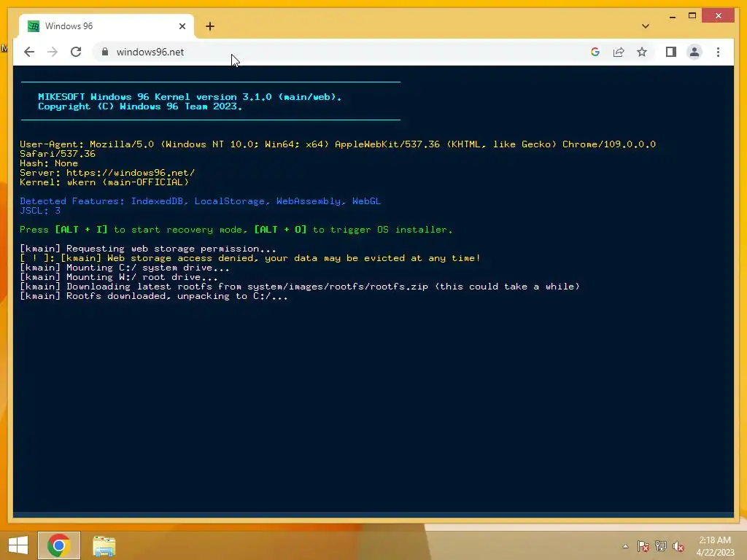Image resolution: width=747 pixels, height=560 pixels.
Task: Click 'Downloading latest rootfs' line
Action: click(300, 287)
